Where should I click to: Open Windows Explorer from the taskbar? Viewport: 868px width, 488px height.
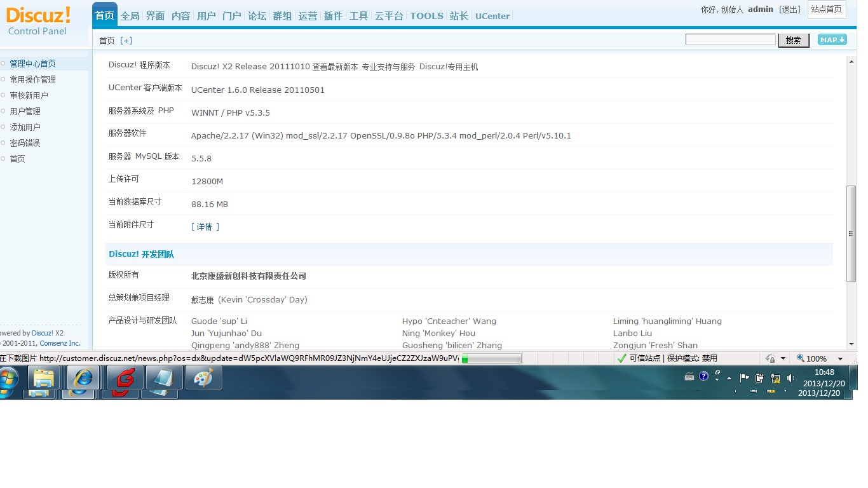(x=44, y=378)
